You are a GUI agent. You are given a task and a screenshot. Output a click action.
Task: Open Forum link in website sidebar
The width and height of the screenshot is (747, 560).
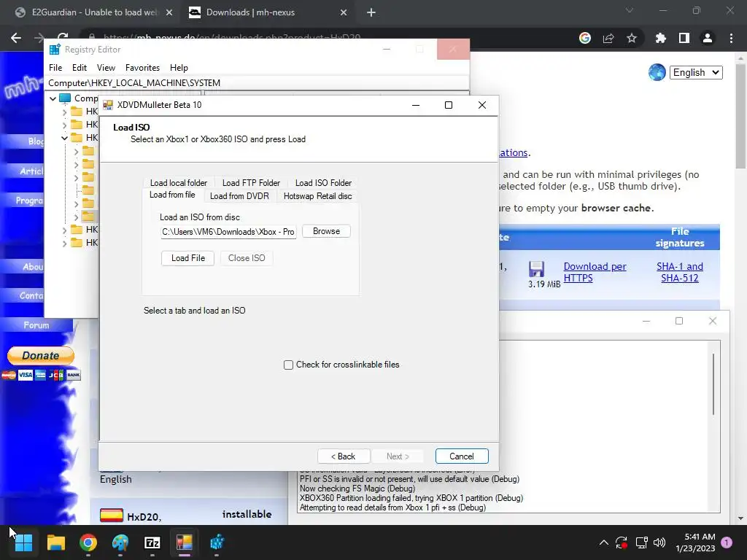click(x=36, y=325)
